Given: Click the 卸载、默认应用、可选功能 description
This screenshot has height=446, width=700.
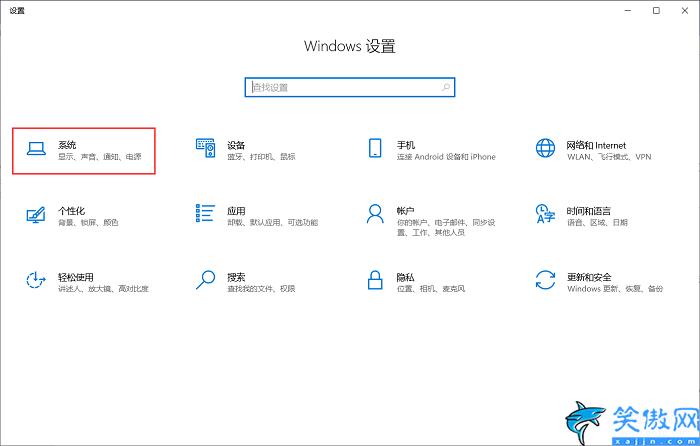Looking at the screenshot, I should pyautogui.click(x=273, y=222).
